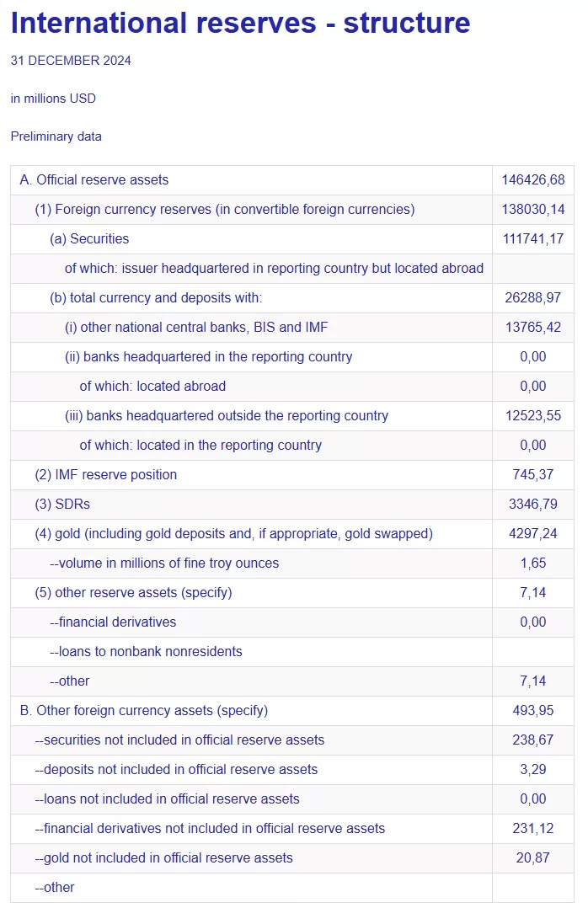The width and height of the screenshot is (588, 924).
Task: Select the '31 DECEMBER 2024' date text
Action: pos(71,61)
